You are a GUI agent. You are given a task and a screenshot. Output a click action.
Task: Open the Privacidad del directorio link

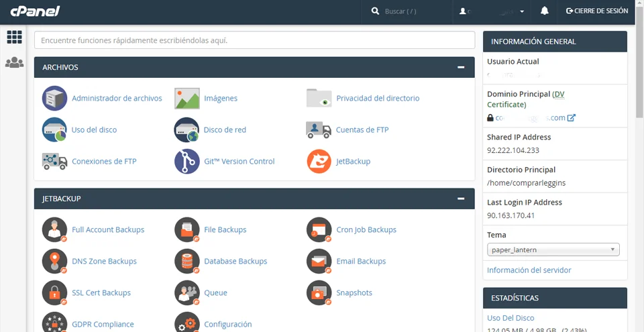(377, 99)
